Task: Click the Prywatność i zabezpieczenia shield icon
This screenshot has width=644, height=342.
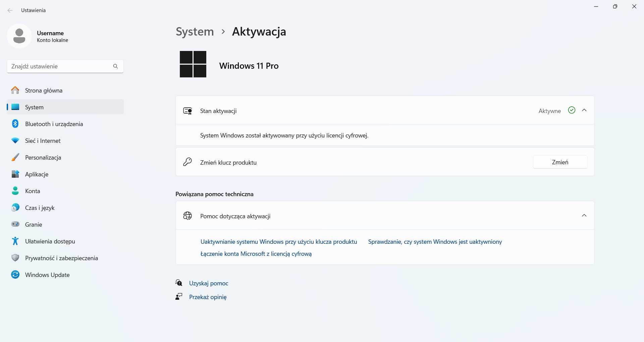Action: click(x=15, y=258)
